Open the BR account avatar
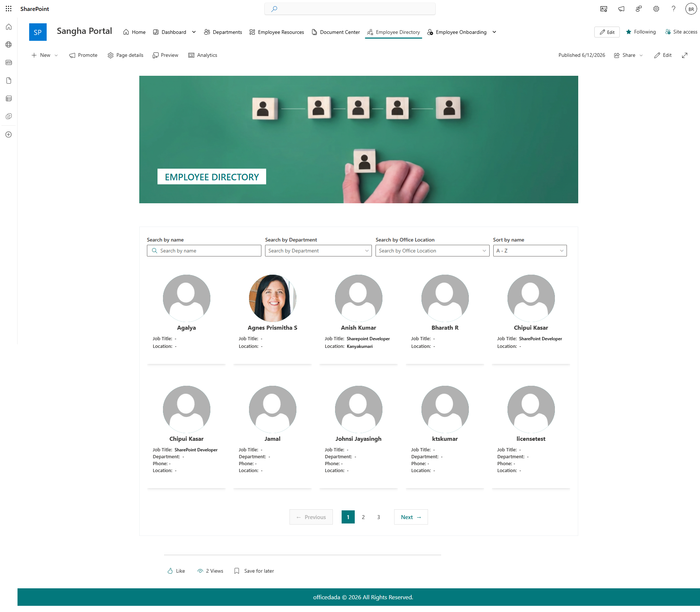The height and width of the screenshot is (612, 700). coord(691,9)
